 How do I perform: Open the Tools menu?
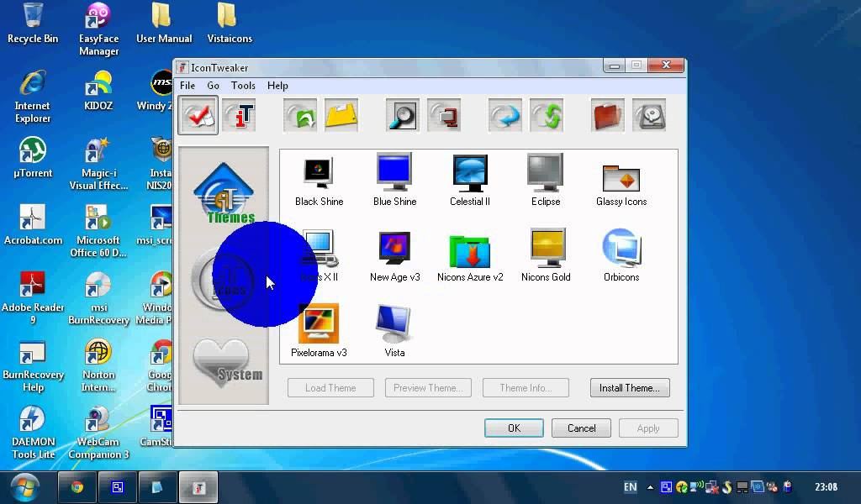point(243,86)
